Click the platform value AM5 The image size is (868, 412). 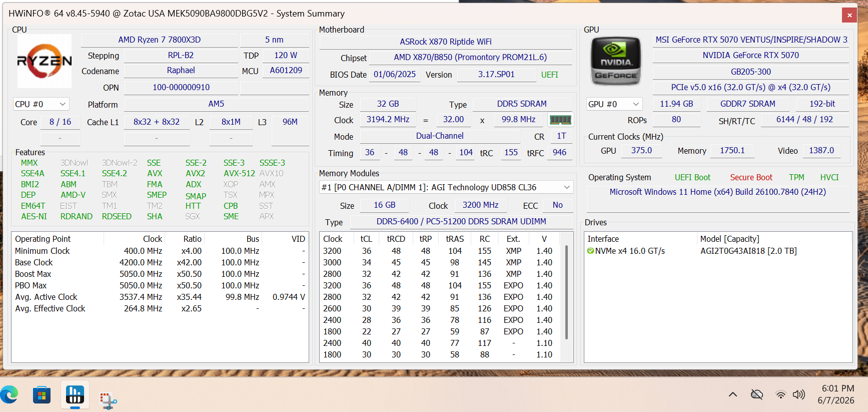216,104
